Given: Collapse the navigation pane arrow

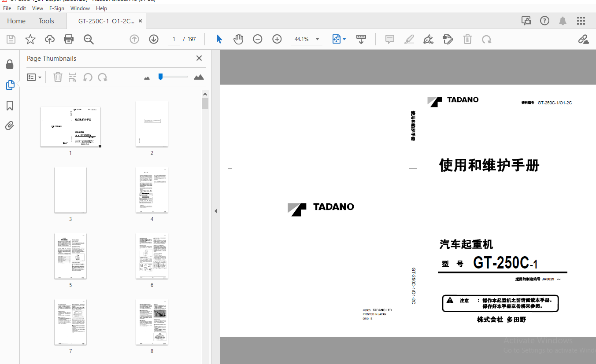Looking at the screenshot, I should click(216, 211).
